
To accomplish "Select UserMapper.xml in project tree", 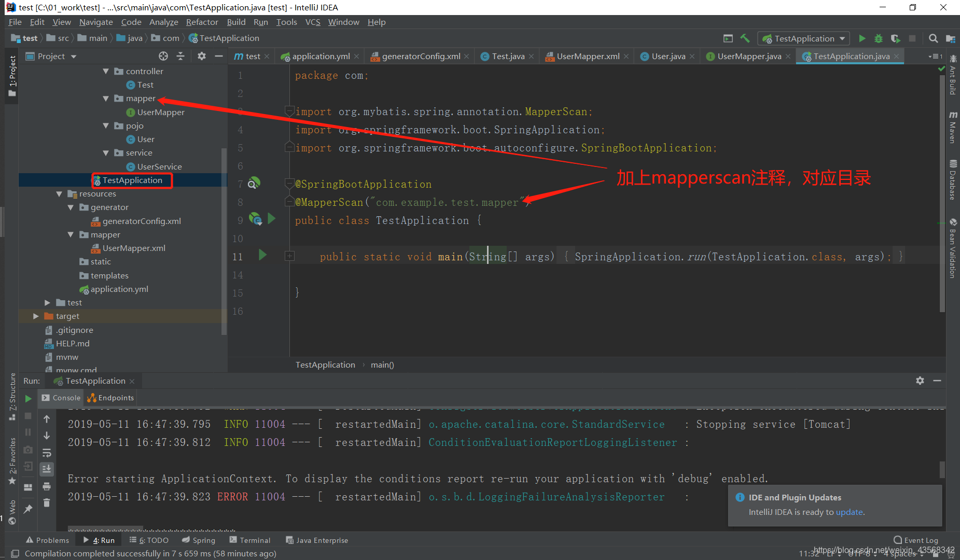I will tap(134, 248).
